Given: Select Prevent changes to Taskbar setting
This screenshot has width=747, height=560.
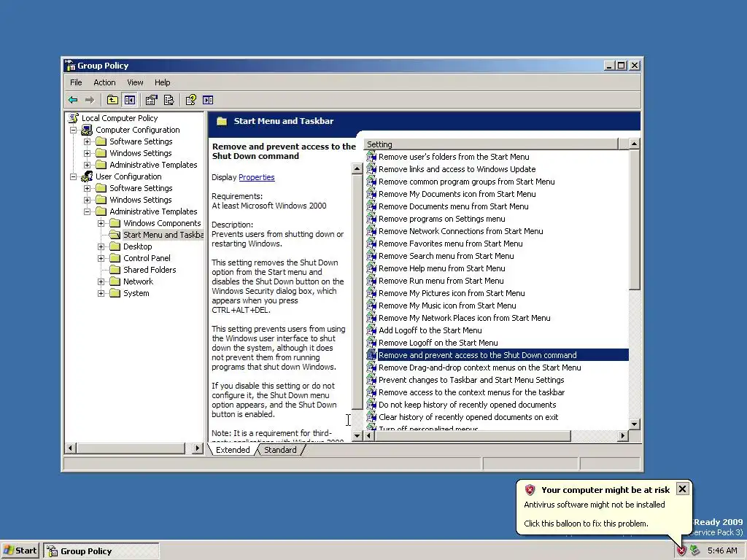Looking at the screenshot, I should [471, 380].
